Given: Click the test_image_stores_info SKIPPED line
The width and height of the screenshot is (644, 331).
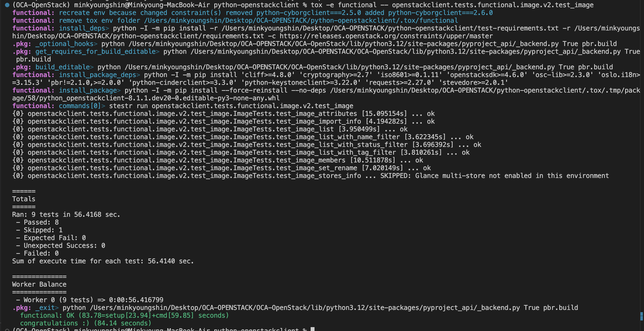Looking at the screenshot, I should [x=310, y=176].
